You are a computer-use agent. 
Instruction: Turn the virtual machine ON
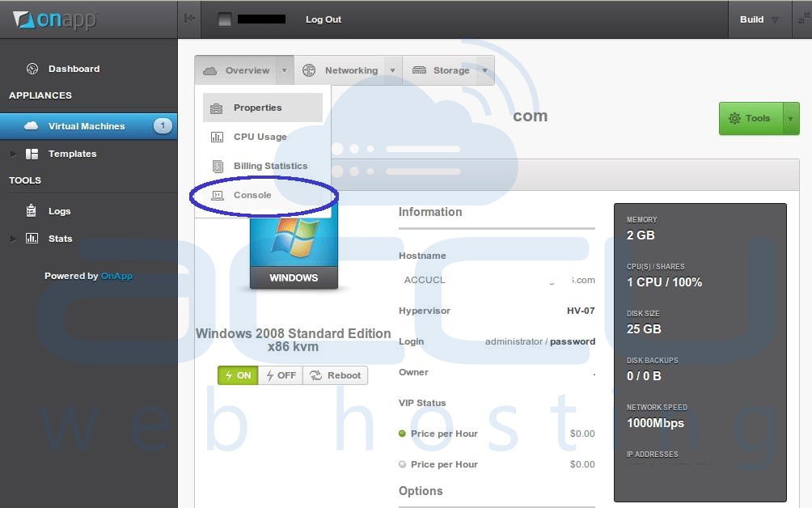point(238,375)
